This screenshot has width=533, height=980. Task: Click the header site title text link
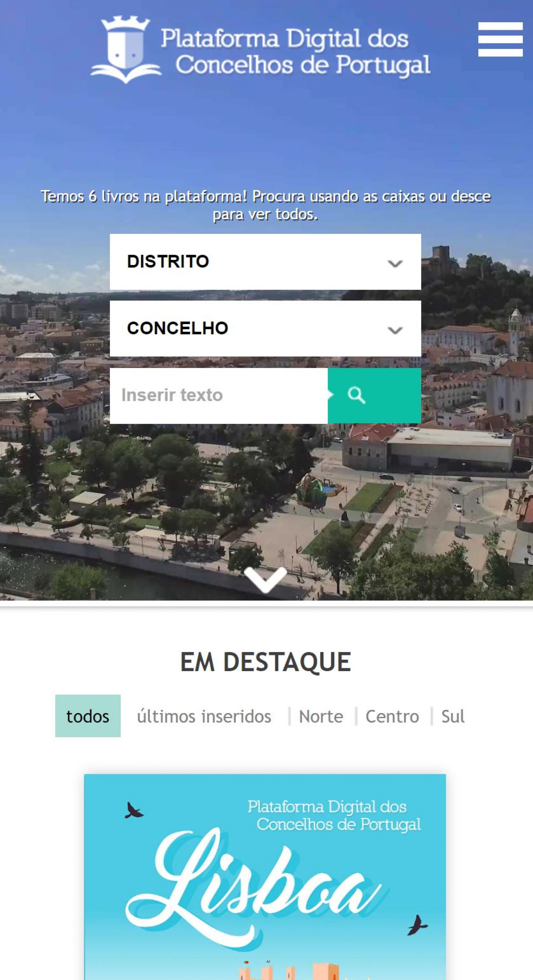click(x=296, y=52)
